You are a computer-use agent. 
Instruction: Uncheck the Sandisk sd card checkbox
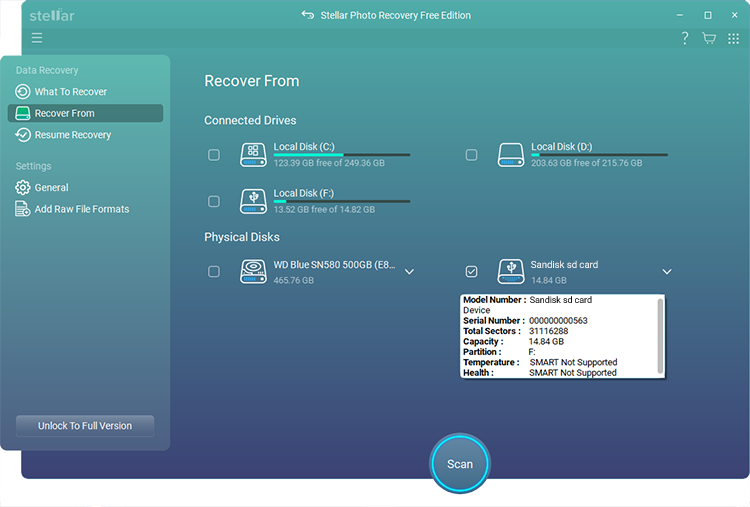[x=472, y=272]
